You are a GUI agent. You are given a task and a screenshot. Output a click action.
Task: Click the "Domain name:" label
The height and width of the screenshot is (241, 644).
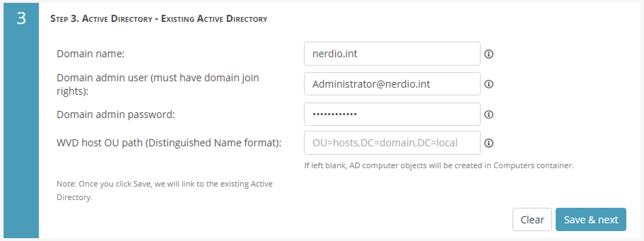coord(90,54)
